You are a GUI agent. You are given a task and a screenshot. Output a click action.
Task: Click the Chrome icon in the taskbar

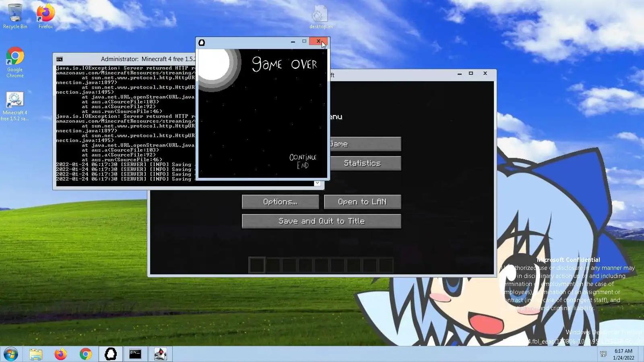point(86,354)
